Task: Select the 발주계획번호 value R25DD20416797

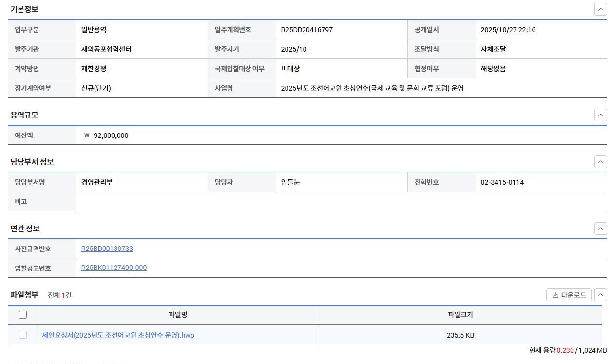Action: (x=307, y=29)
